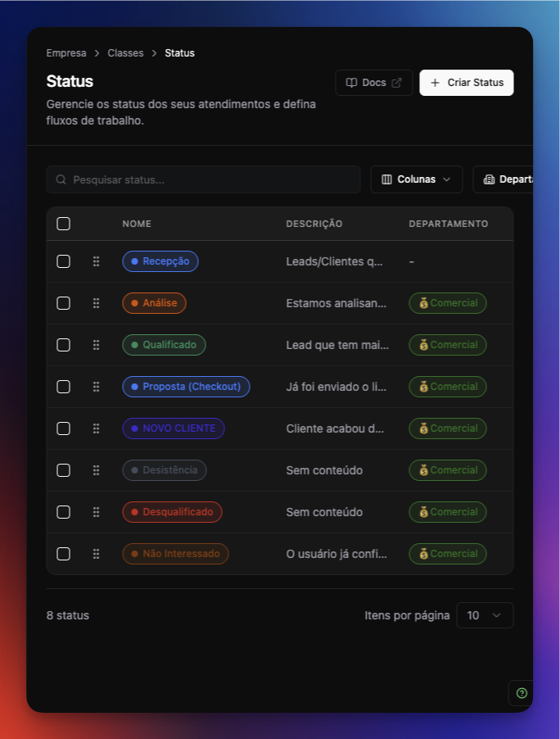Image resolution: width=560 pixels, height=739 pixels.
Task: Open the Departamento filter dropdown
Action: [503, 179]
